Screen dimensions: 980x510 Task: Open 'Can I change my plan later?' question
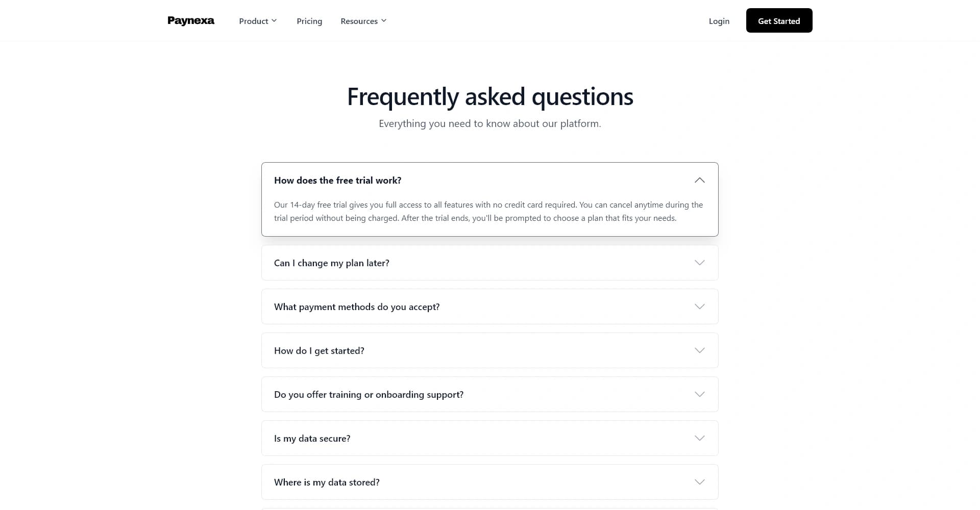pyautogui.click(x=331, y=263)
